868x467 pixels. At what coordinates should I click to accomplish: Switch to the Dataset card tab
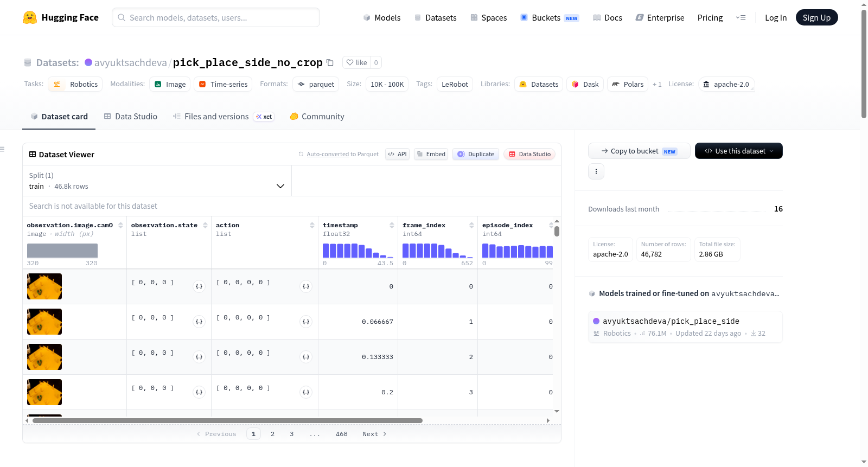pos(59,116)
